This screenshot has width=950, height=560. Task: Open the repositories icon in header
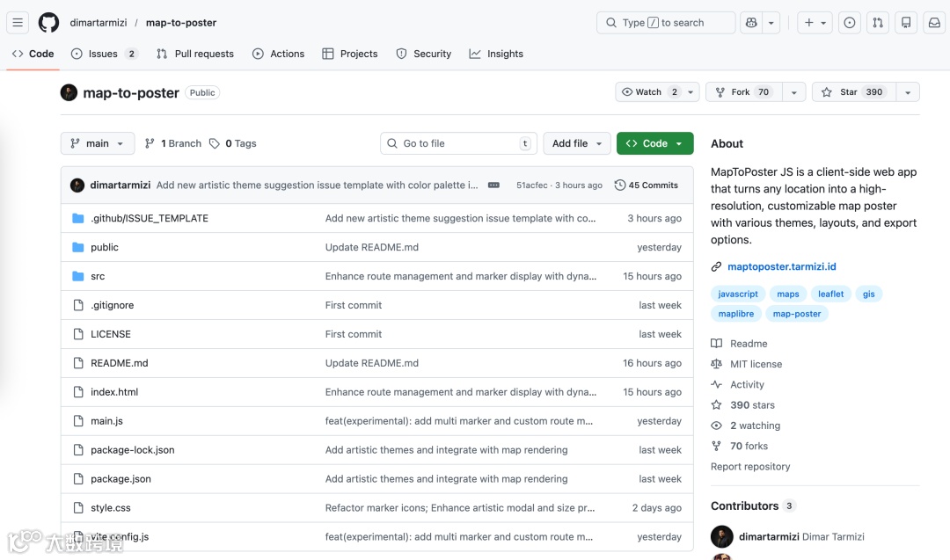click(906, 22)
